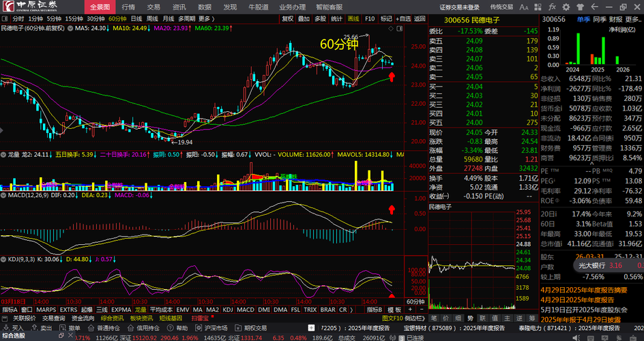The height and width of the screenshot is (341, 644).
Task: Click 返回 back button
Action: pyautogui.click(x=420, y=18)
